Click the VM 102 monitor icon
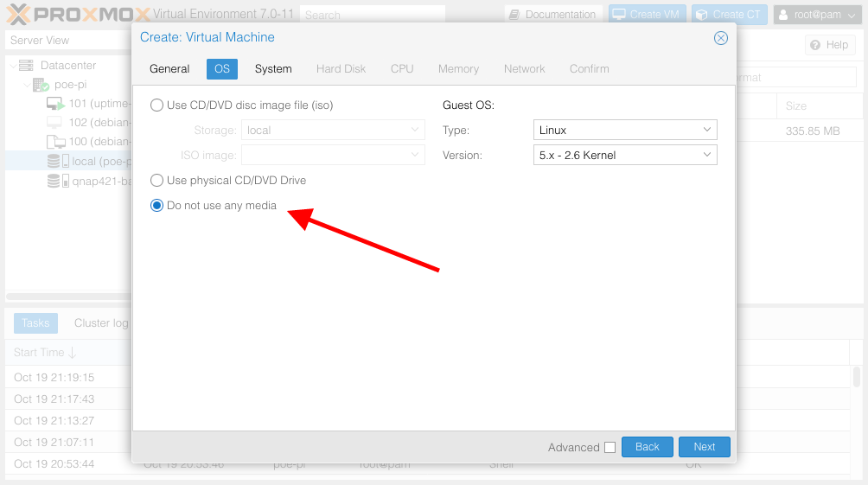868x485 pixels. pos(55,123)
